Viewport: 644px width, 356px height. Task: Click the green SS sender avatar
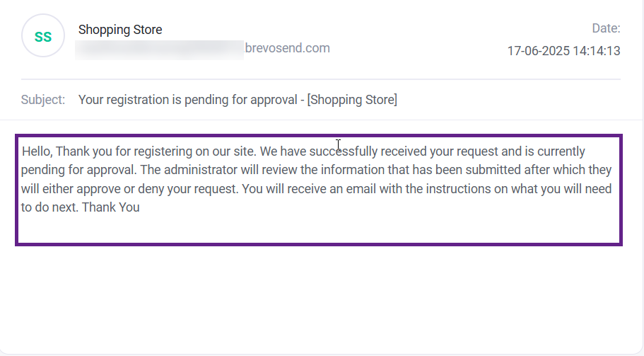click(x=43, y=36)
